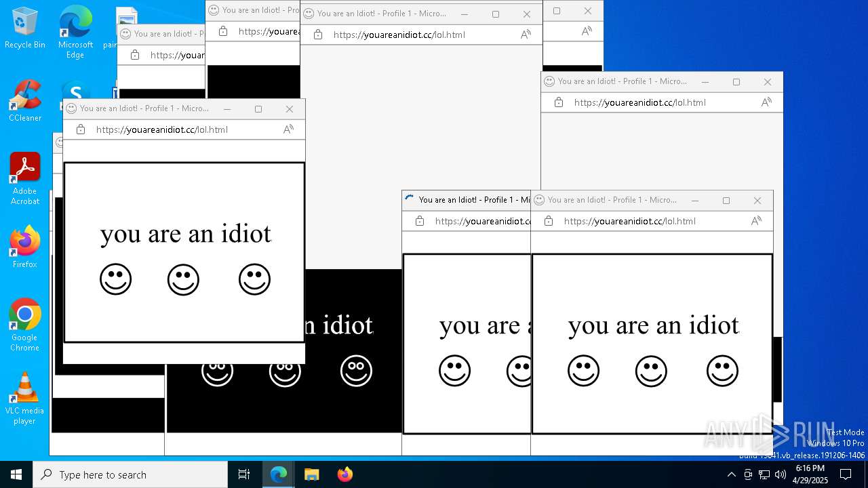
Task: Launch Google Chrome from the desktop
Action: pyautogui.click(x=25, y=325)
